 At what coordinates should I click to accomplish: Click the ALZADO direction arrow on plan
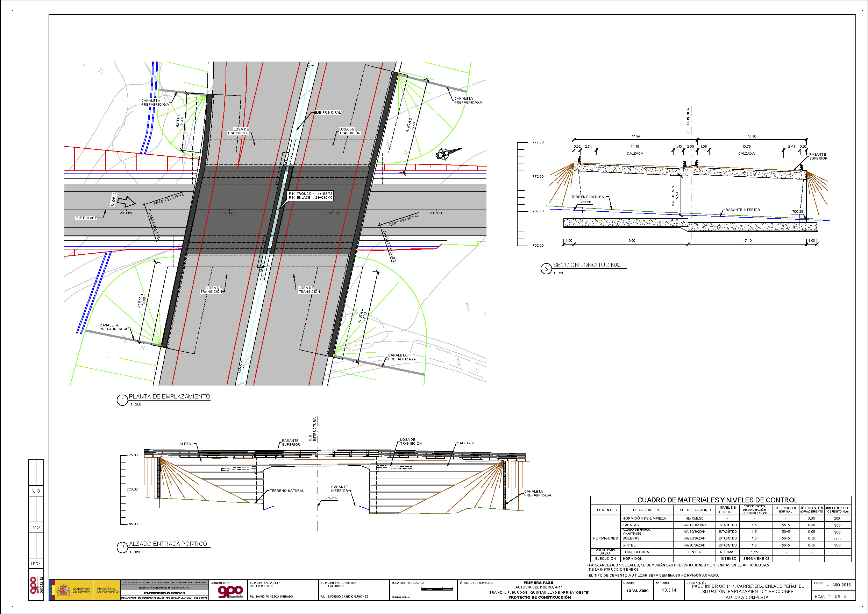point(126,202)
